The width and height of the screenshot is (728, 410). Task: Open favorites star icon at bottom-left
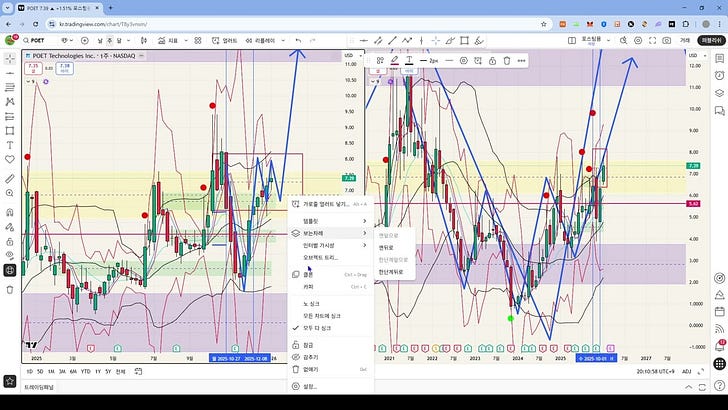[10, 382]
